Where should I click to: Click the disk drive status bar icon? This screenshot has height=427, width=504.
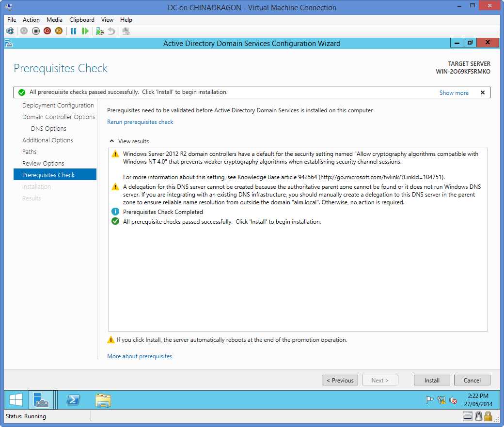pos(467,416)
